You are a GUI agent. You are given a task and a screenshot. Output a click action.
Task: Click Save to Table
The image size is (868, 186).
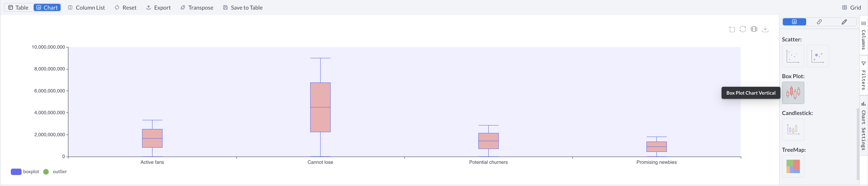click(242, 7)
